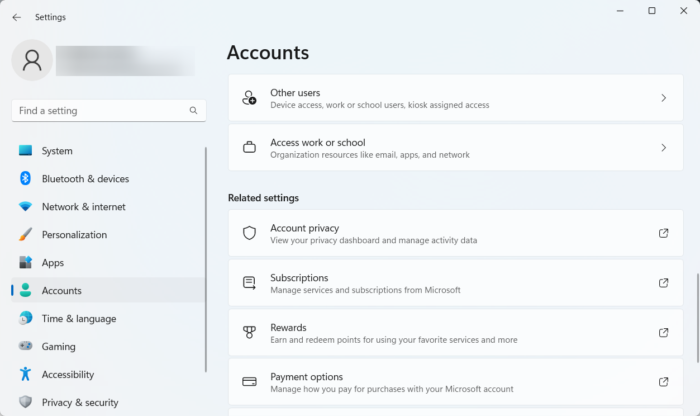Click the search magnifier icon
This screenshot has height=416, width=700.
coord(192,111)
